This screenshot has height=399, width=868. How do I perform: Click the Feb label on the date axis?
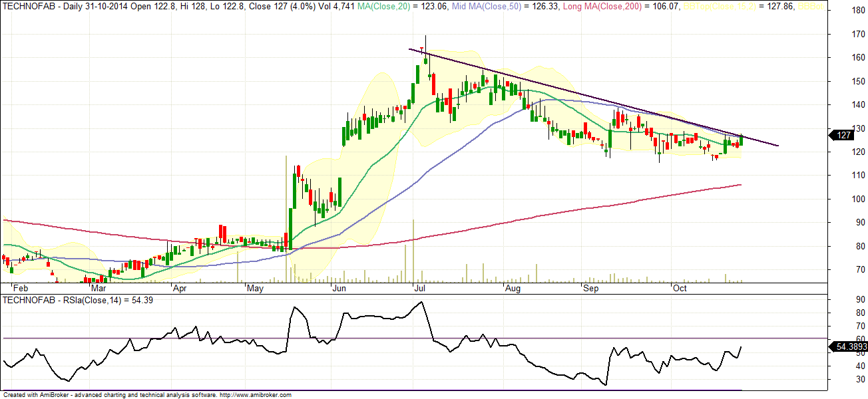(21, 289)
